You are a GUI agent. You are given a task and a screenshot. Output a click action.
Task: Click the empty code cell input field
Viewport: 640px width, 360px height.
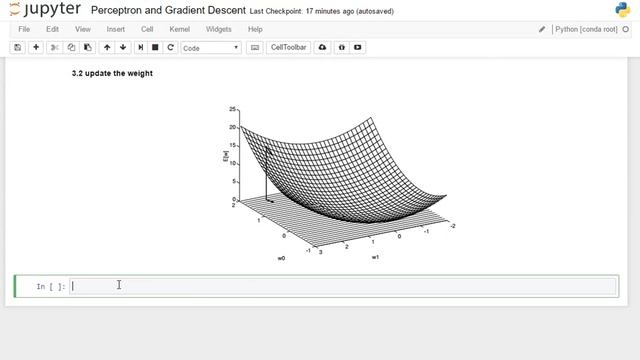pos(343,286)
